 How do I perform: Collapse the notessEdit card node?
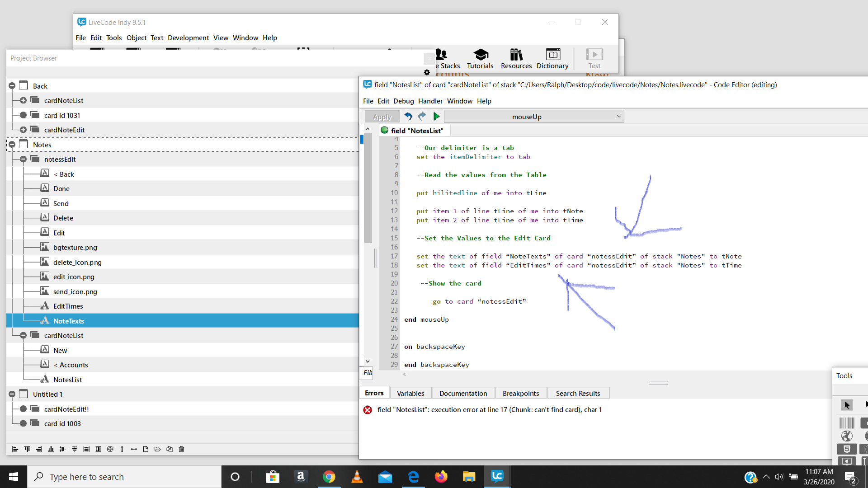(23, 160)
